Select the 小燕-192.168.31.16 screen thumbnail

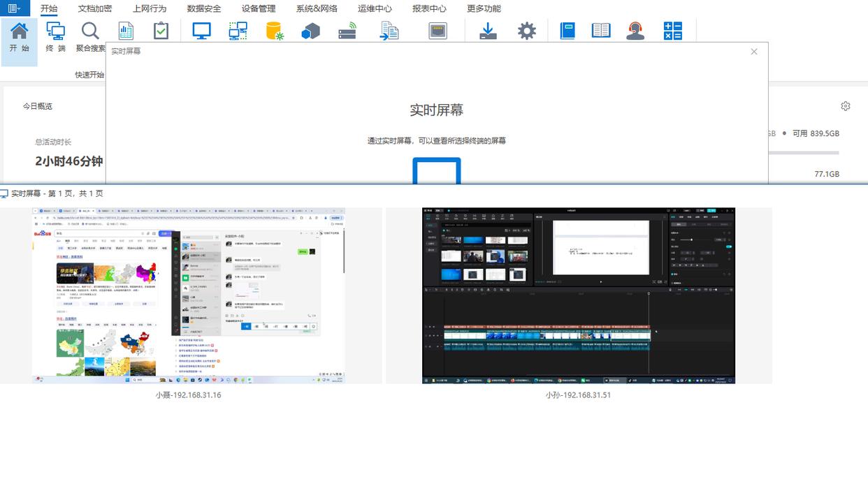pyautogui.click(x=189, y=295)
